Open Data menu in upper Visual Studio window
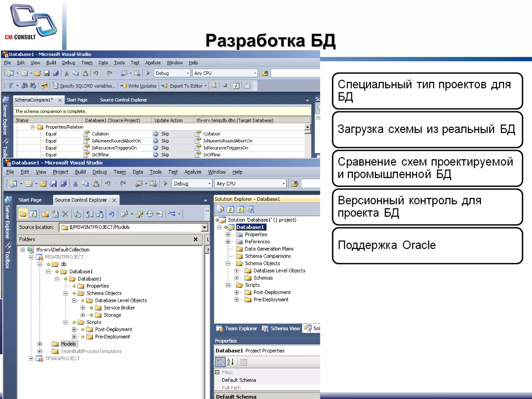This screenshot has height=399, width=532. [103, 63]
